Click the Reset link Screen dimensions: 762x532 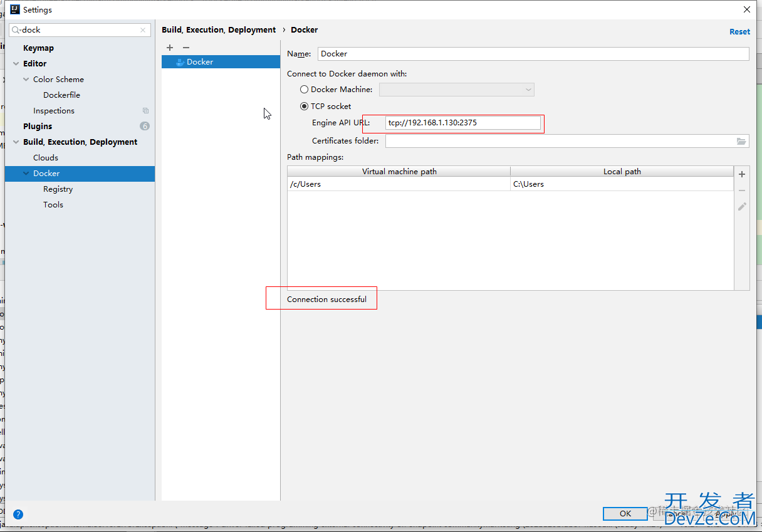tap(739, 31)
